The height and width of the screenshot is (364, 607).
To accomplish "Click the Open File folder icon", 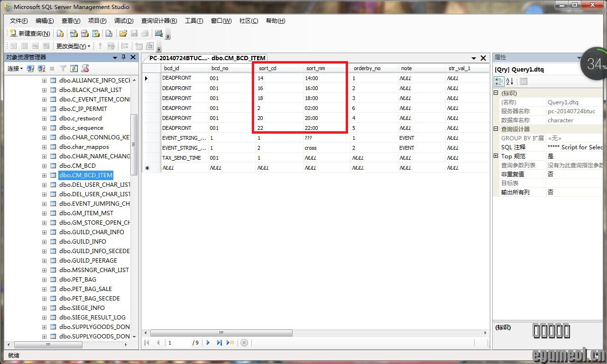I will (123, 34).
